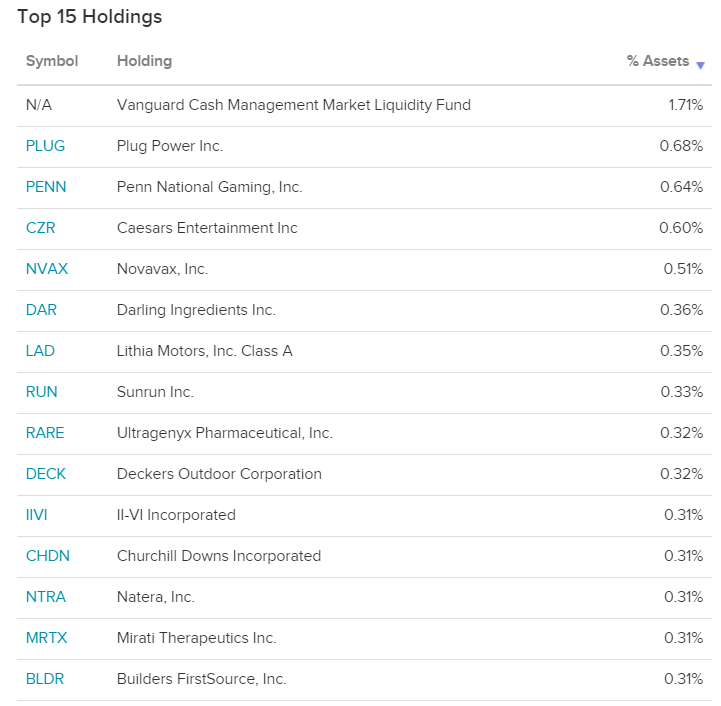Go to the NTRA ticker page

pos(46,597)
